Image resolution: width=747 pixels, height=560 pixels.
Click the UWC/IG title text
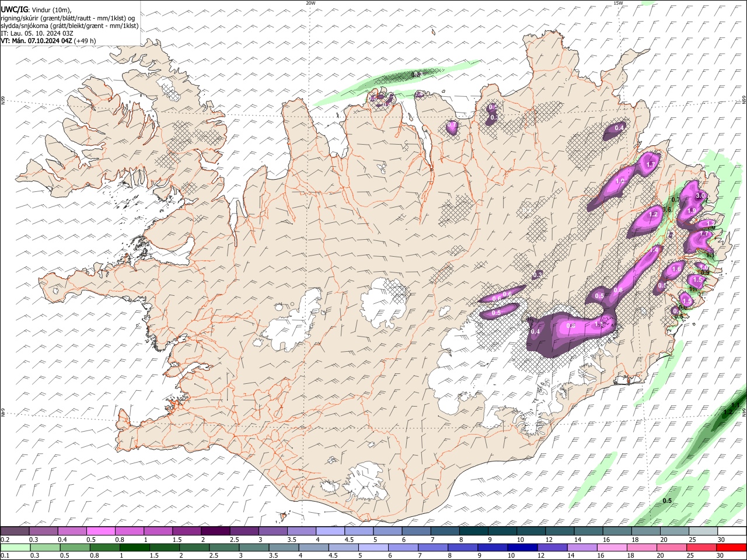click(x=14, y=9)
